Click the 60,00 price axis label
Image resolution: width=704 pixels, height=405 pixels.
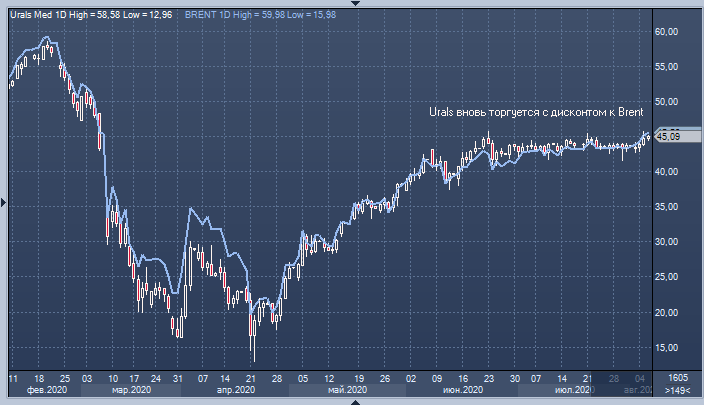point(668,32)
